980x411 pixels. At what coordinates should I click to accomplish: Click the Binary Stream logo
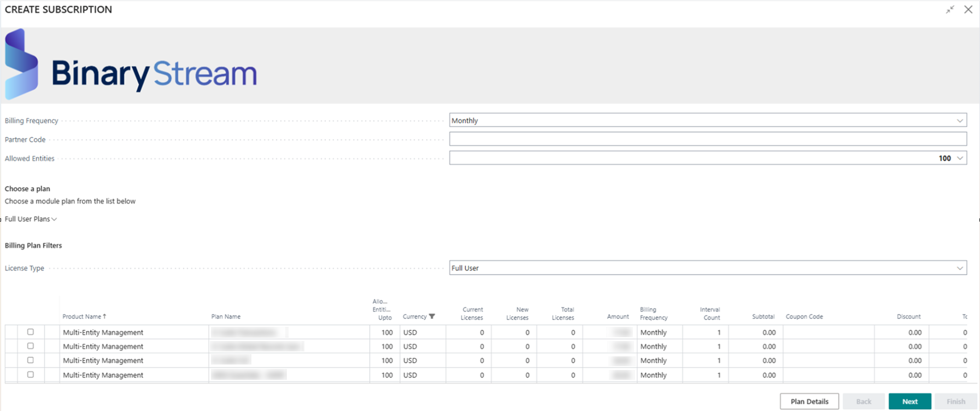point(131,65)
